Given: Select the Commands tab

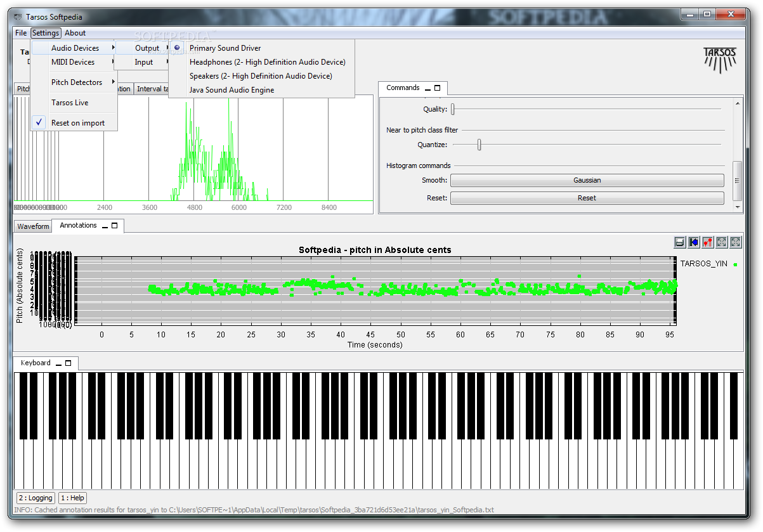Looking at the screenshot, I should pyautogui.click(x=403, y=88).
